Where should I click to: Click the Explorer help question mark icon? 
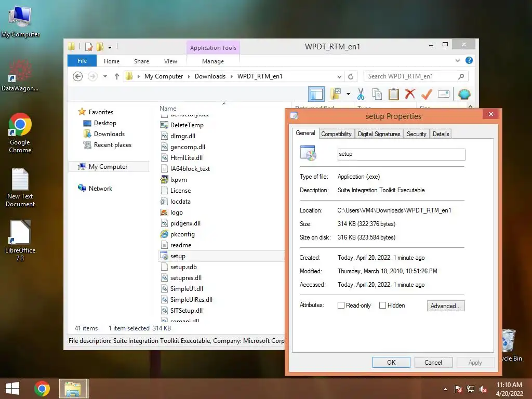click(x=469, y=60)
